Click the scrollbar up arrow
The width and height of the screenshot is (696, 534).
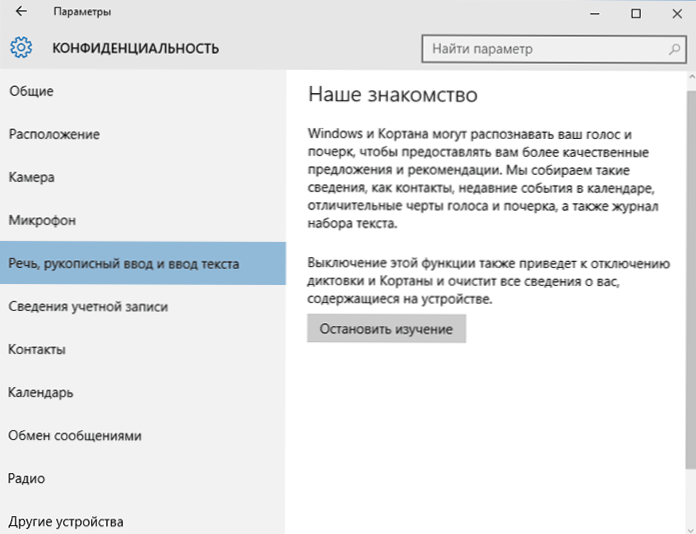[x=691, y=76]
